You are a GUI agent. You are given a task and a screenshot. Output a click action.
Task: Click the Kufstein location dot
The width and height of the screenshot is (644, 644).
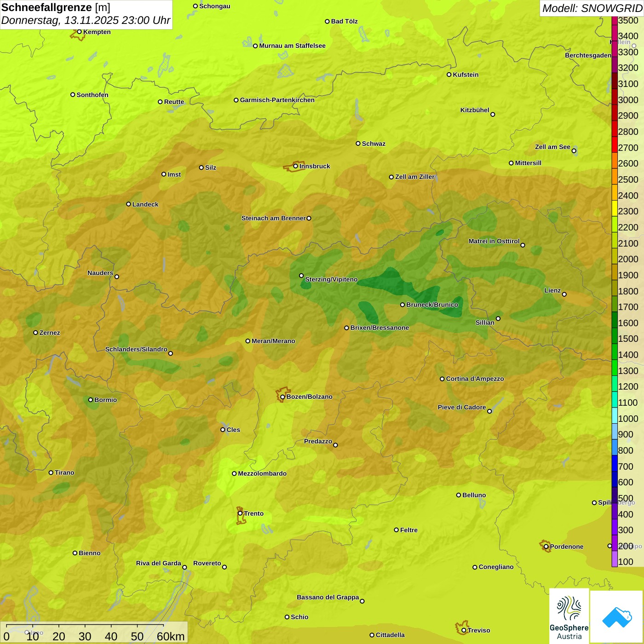pyautogui.click(x=449, y=75)
